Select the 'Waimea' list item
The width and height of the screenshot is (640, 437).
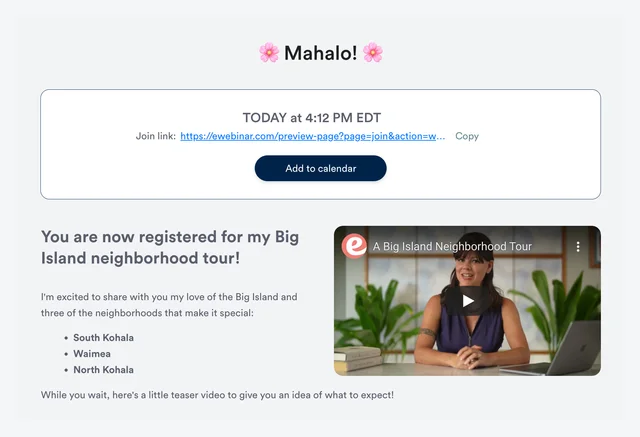(92, 354)
